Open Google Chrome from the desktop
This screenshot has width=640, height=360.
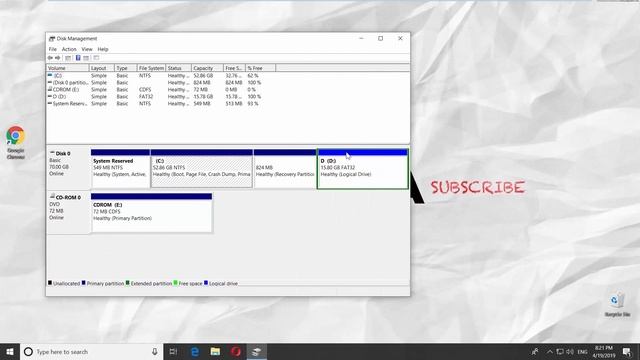(x=16, y=142)
